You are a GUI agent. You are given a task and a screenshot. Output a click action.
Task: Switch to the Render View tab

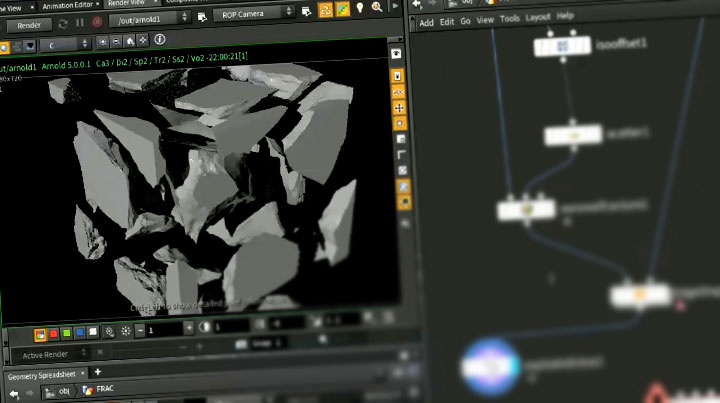pyautogui.click(x=127, y=3)
